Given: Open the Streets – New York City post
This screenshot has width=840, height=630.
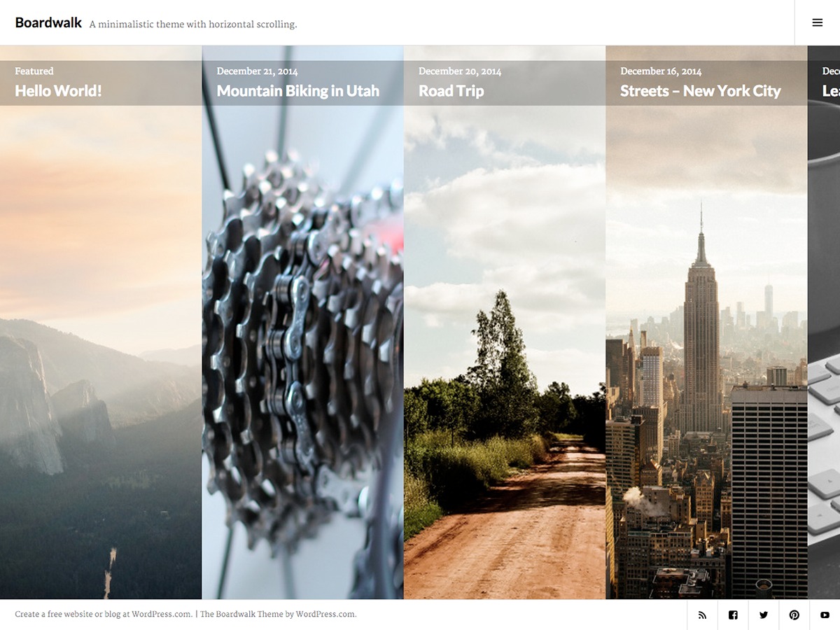Looking at the screenshot, I should click(700, 91).
